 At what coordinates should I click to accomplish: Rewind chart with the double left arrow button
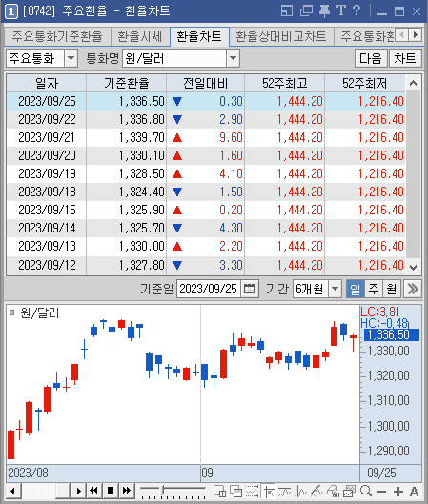94,491
